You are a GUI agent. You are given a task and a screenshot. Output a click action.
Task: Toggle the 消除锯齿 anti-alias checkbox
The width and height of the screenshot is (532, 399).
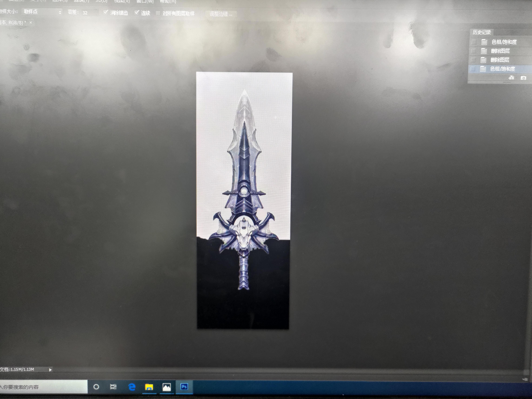coord(105,12)
